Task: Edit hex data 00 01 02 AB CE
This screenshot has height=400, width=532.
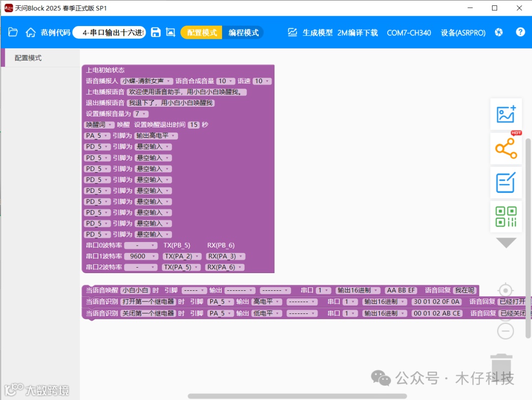Action: (x=437, y=313)
